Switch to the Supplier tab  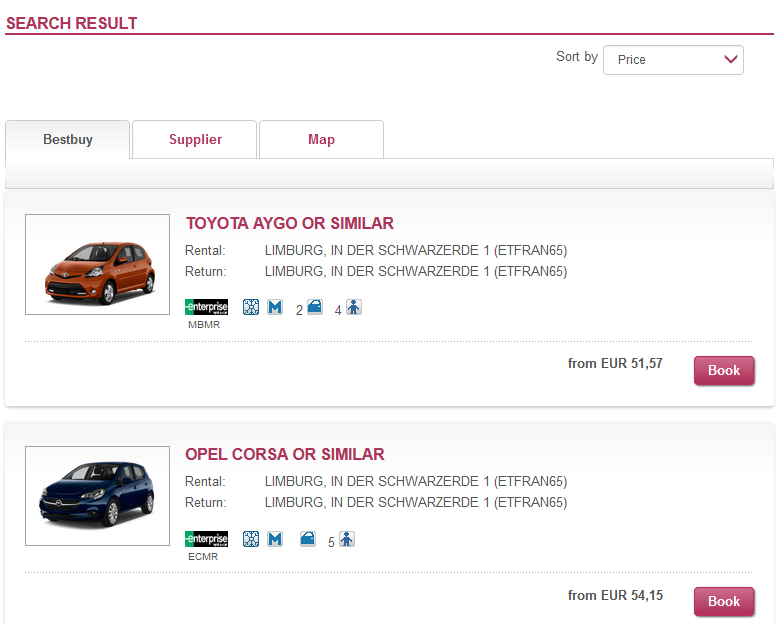click(195, 140)
